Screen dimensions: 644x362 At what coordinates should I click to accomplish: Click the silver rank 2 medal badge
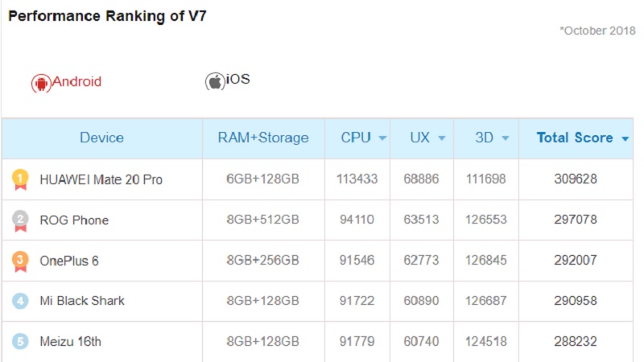pos(20,220)
